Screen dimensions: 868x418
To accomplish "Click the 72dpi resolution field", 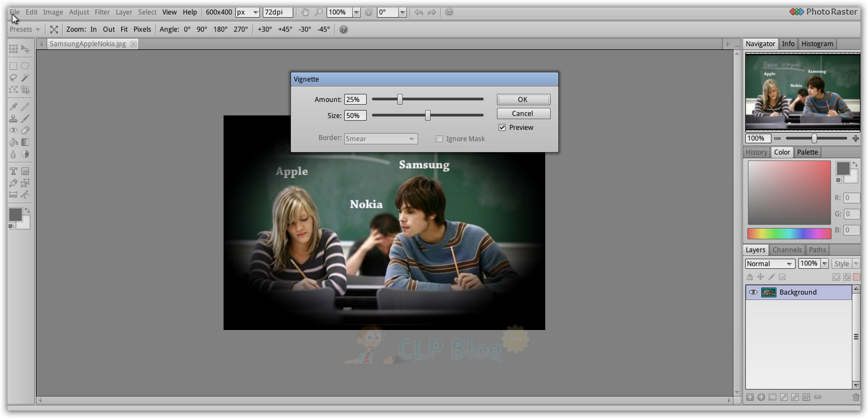I will (x=278, y=12).
